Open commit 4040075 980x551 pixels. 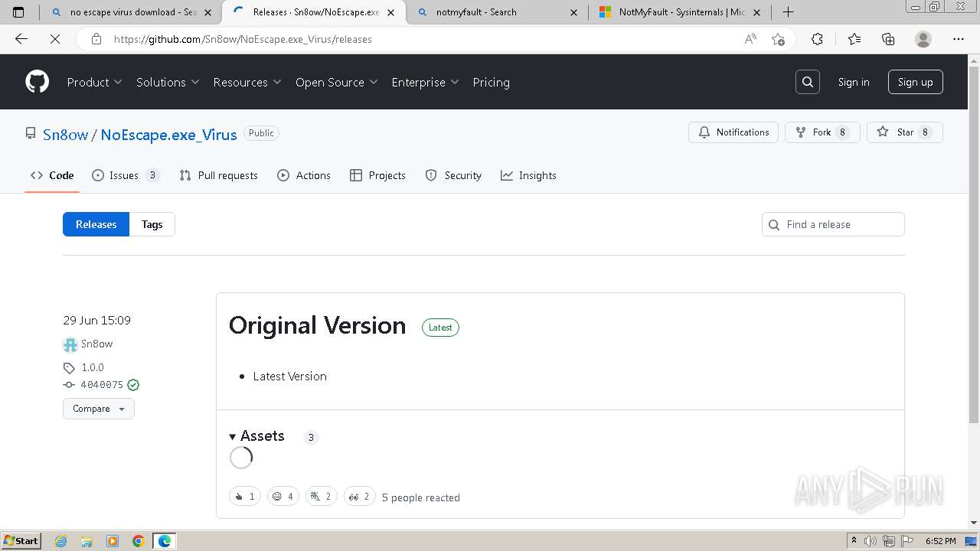(x=102, y=385)
